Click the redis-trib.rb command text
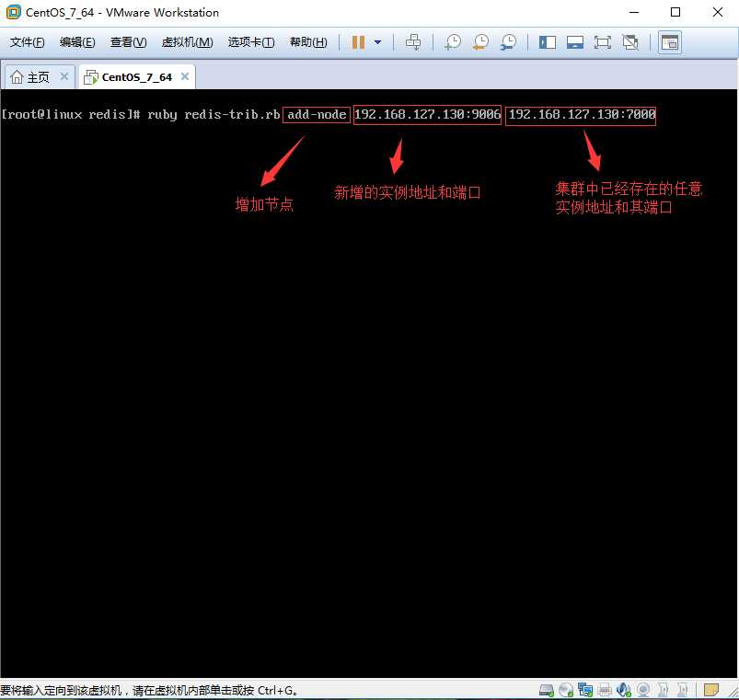The height and width of the screenshot is (700, 739). pos(232,114)
